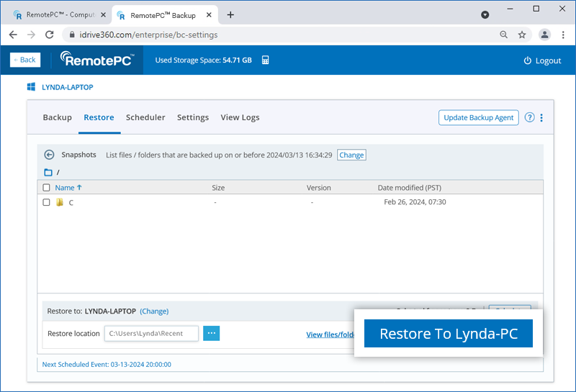Click the Logout button
576x392 pixels.
[x=542, y=60]
